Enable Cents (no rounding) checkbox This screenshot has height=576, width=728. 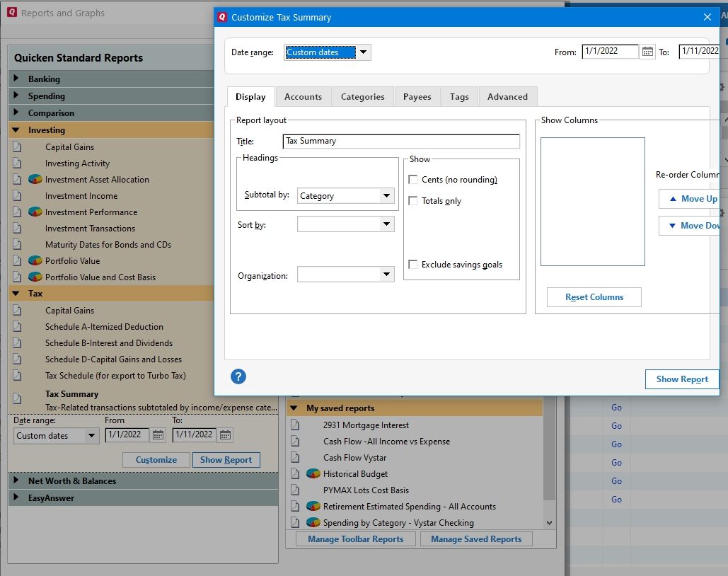coord(412,179)
